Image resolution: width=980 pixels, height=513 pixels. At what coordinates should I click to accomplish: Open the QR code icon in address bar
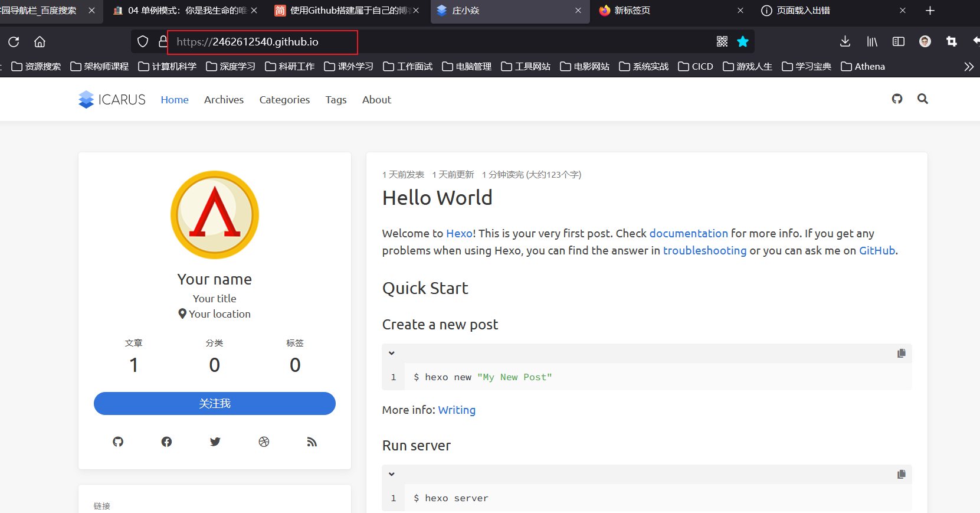click(x=722, y=41)
